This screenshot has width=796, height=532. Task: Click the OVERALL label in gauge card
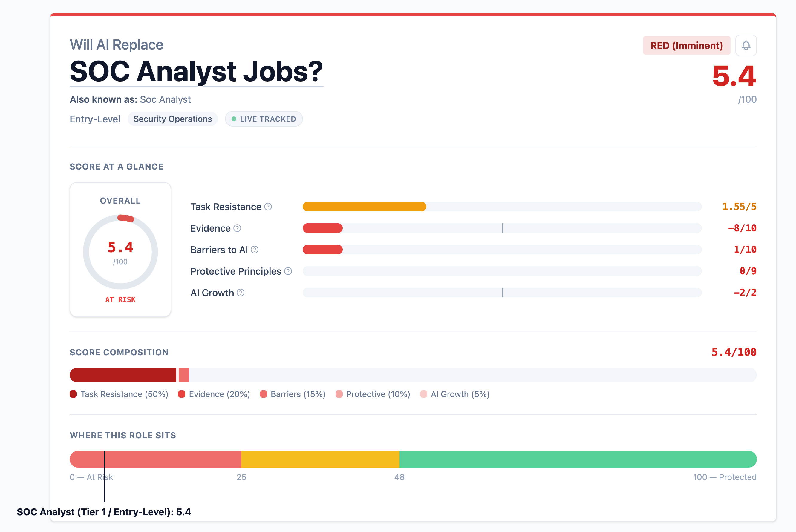click(x=120, y=201)
